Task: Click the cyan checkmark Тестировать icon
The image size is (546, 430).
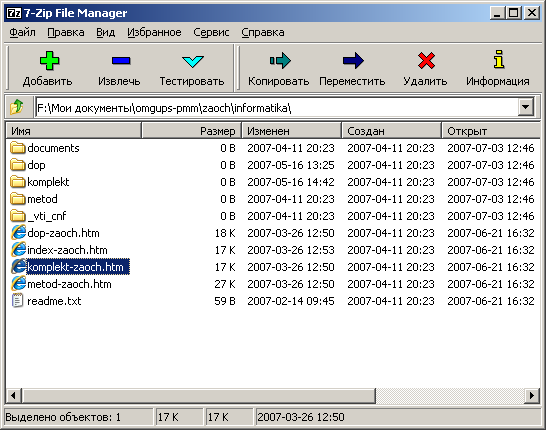Action: tap(193, 61)
